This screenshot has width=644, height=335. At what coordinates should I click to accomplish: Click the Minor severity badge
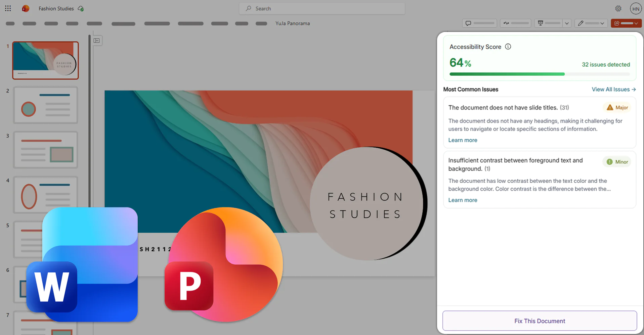point(617,162)
